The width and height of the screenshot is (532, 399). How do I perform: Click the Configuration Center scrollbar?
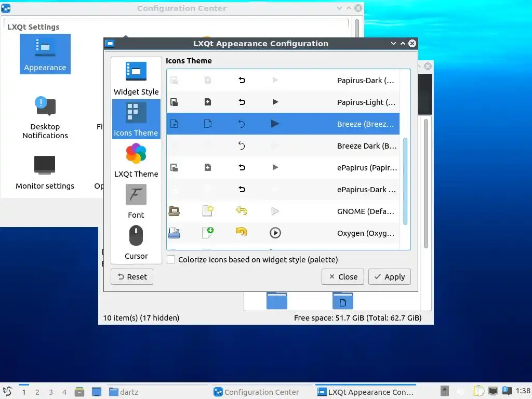[x=357, y=29]
